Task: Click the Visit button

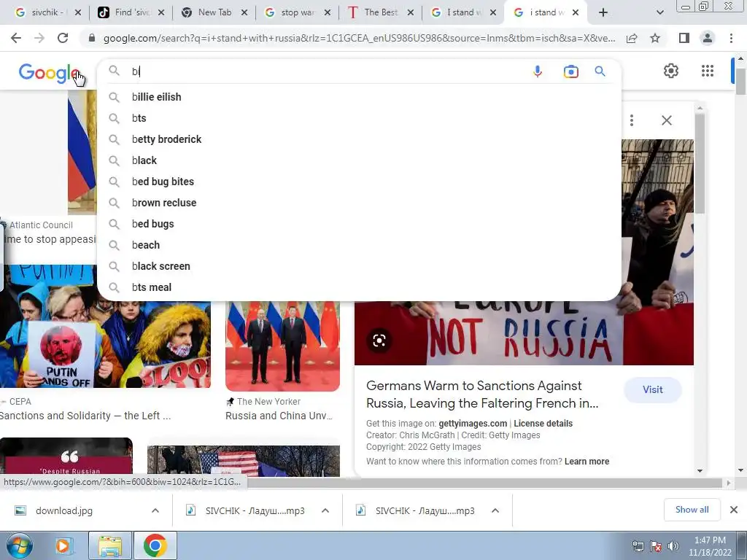Action: 653,389
